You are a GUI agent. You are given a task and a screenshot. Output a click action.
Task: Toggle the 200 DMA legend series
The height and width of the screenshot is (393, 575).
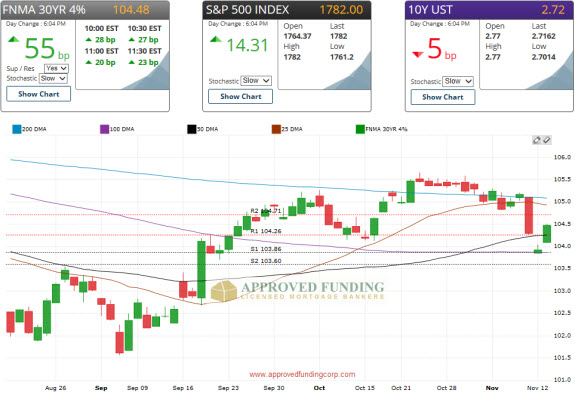point(29,129)
